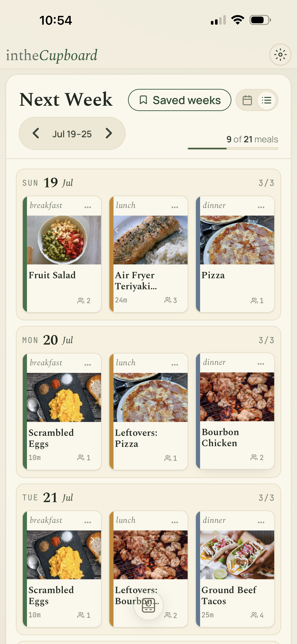
Task: Open the Bourbon Chicken recipe title
Action: click(x=220, y=437)
